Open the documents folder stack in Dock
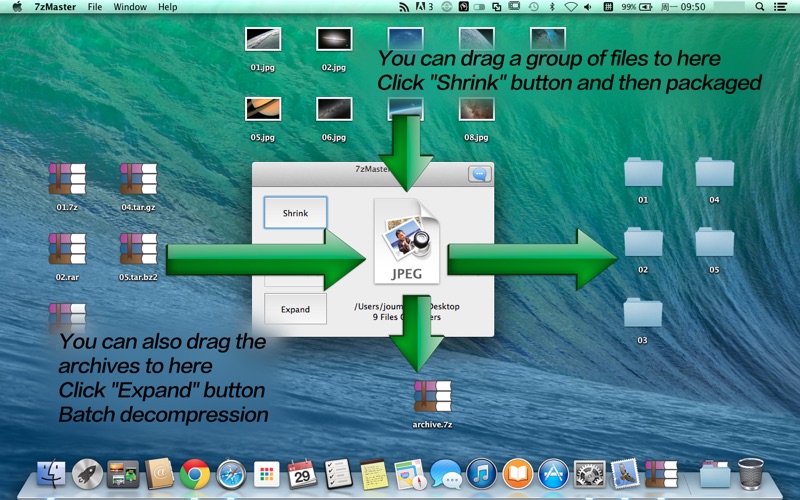This screenshot has width=800, height=500. tap(715, 474)
